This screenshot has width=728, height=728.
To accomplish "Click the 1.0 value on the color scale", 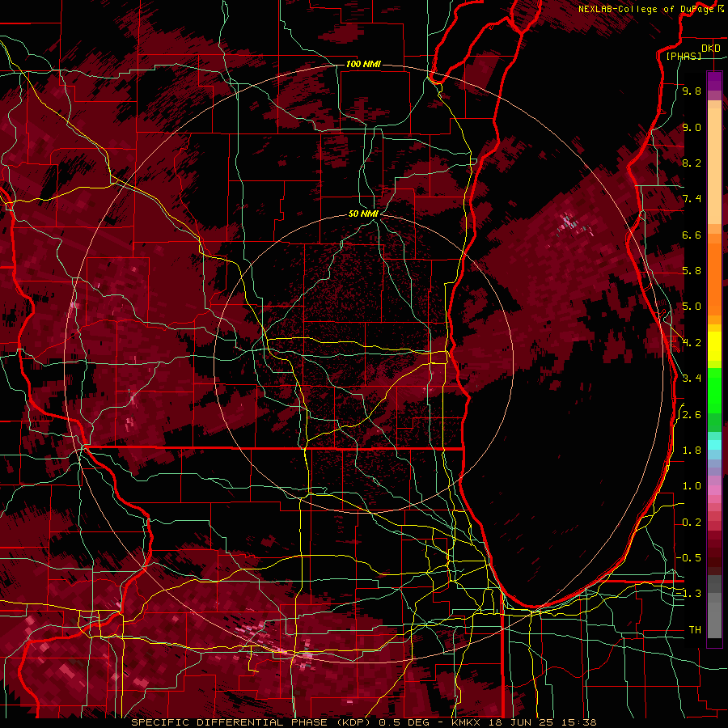I will click(692, 486).
